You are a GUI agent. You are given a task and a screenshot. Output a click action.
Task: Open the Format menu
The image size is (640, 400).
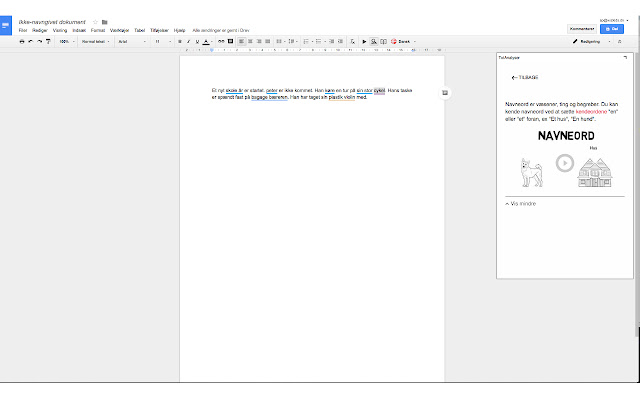97,31
